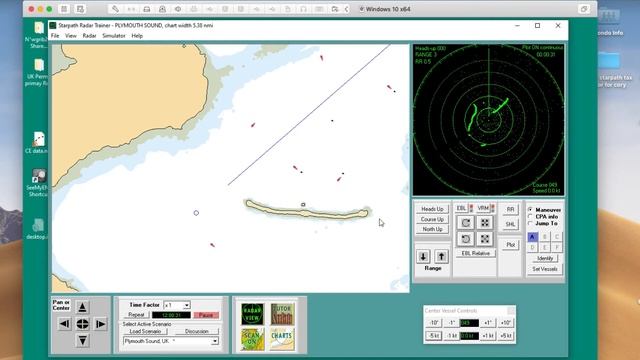Open the File menu
640x360 pixels.
[x=55, y=36]
